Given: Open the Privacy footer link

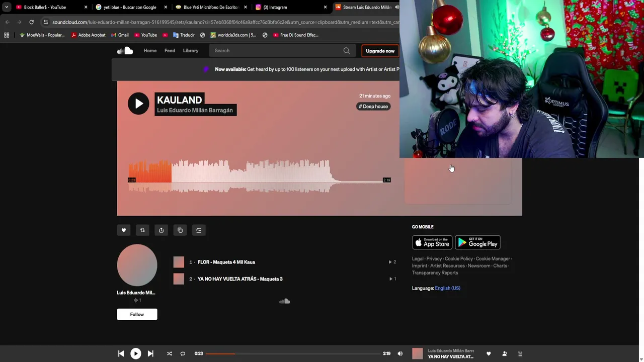Looking at the screenshot, I should pos(434,259).
